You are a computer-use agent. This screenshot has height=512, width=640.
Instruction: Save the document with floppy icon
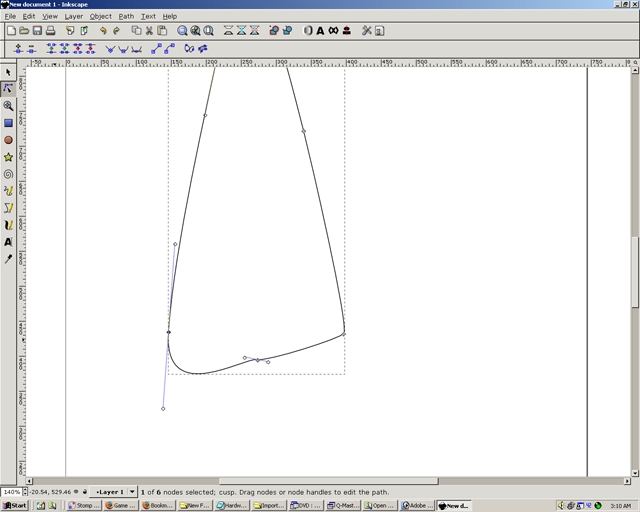[37, 31]
